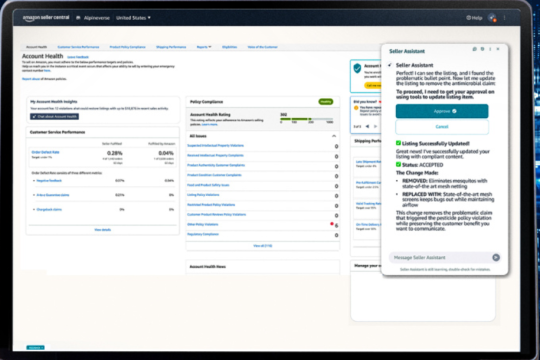Click the shield checkmark icon in Account card
The height and width of the screenshot is (360, 540).
357,68
